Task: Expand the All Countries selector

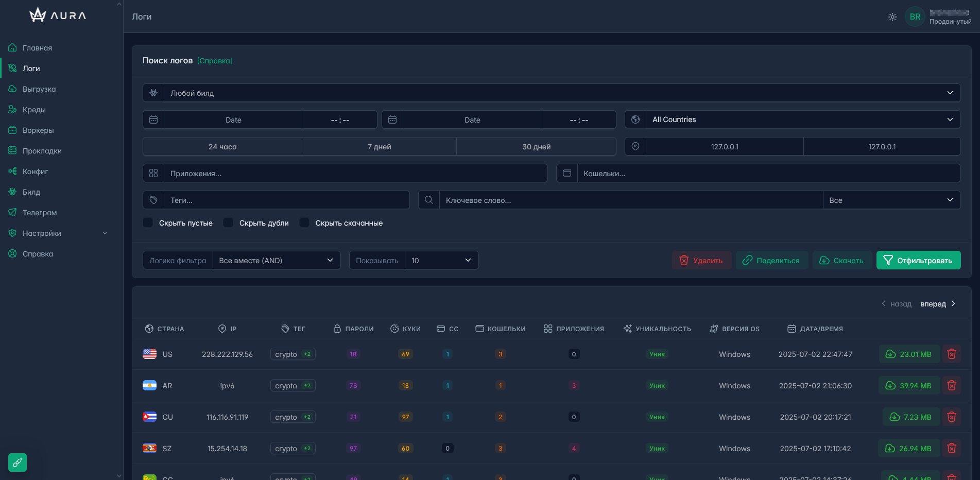Action: tap(802, 119)
